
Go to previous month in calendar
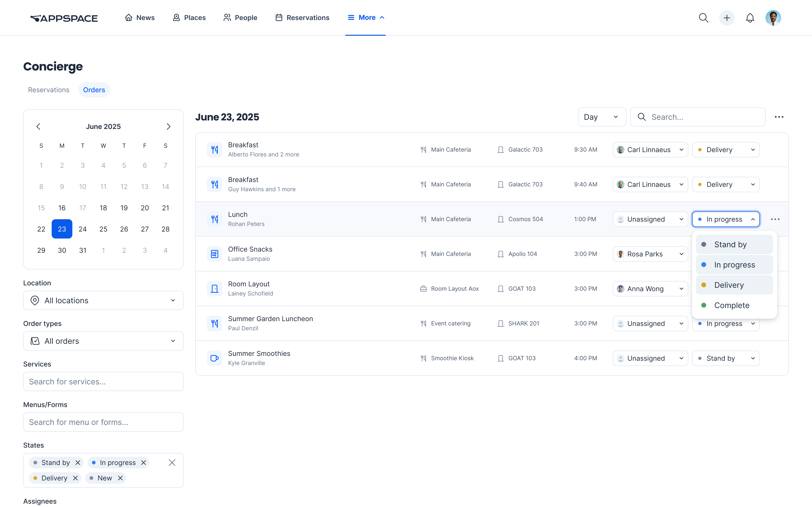click(x=38, y=127)
